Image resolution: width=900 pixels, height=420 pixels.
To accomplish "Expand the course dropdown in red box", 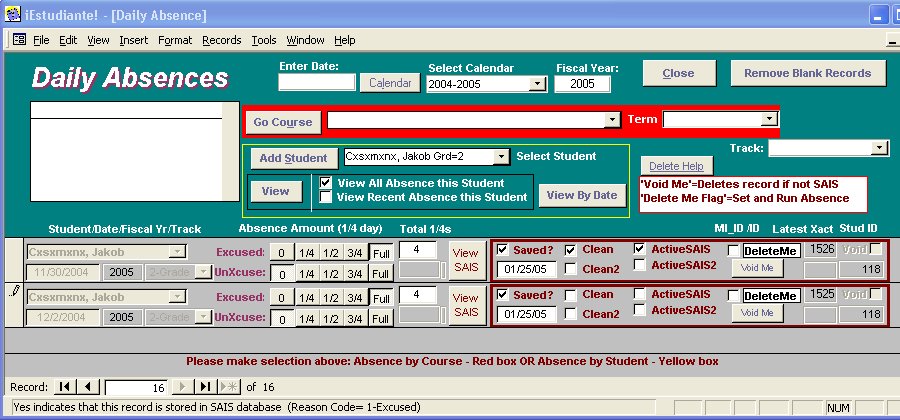I will point(613,120).
